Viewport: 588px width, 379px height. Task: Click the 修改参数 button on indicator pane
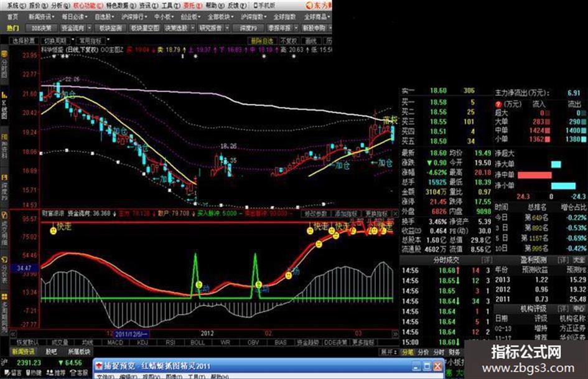315,213
